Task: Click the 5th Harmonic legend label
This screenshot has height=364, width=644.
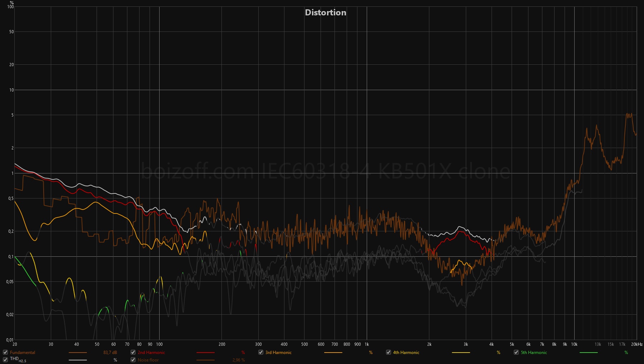Action: [534, 353]
